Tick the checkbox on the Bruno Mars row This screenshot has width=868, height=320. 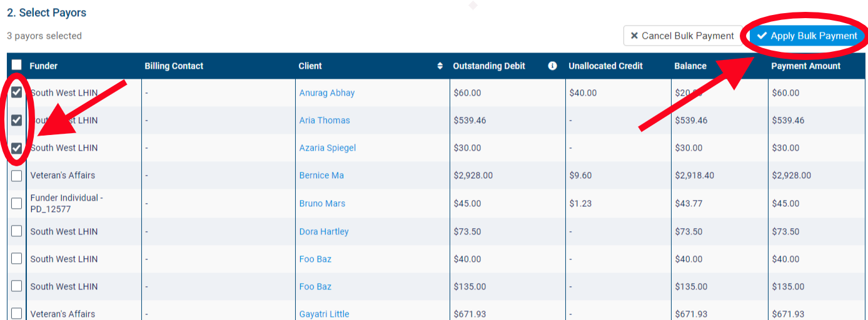17,203
